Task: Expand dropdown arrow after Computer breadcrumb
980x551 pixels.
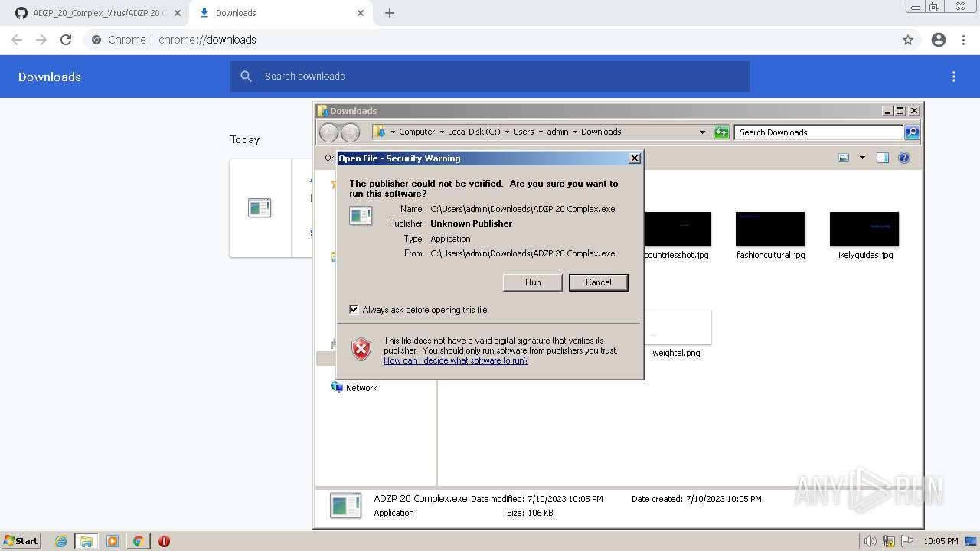Action: point(442,132)
